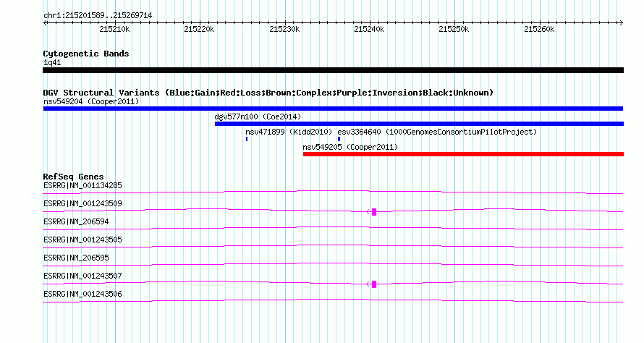Click the small esv3364640 variant marker
This screenshot has width=644, height=343.
click(x=339, y=139)
